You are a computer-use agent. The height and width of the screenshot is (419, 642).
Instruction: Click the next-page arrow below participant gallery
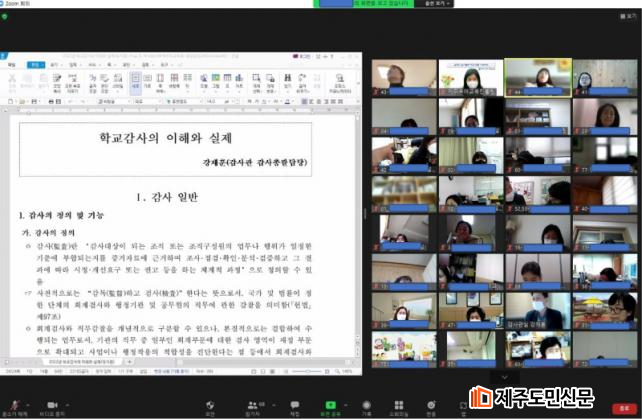503,376
